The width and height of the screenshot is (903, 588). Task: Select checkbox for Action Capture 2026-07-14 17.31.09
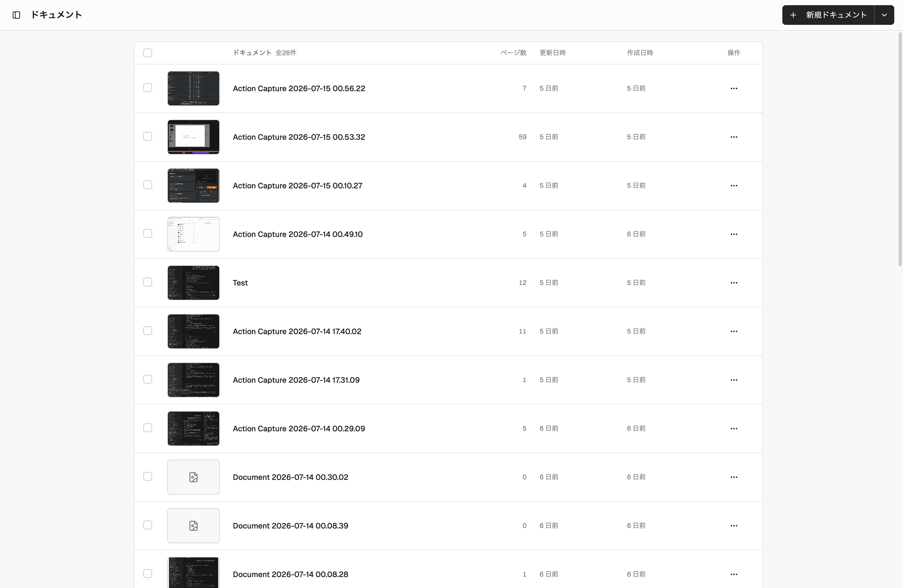coord(148,379)
